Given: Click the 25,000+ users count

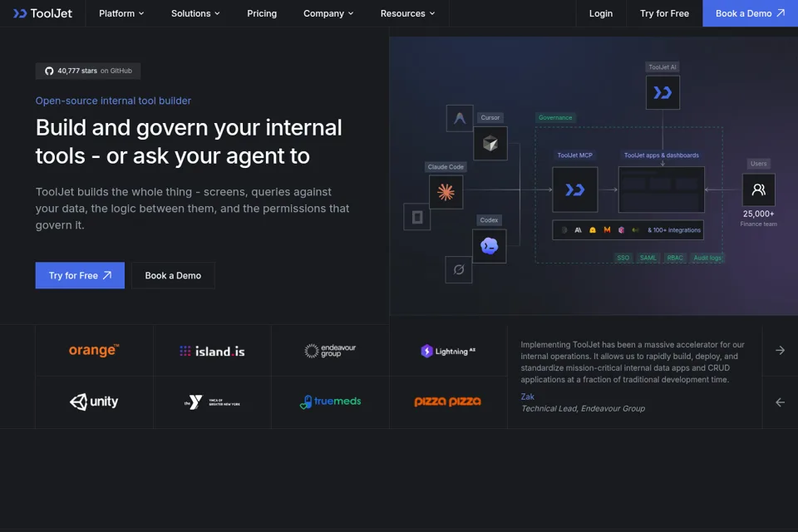Looking at the screenshot, I should click(x=758, y=214).
